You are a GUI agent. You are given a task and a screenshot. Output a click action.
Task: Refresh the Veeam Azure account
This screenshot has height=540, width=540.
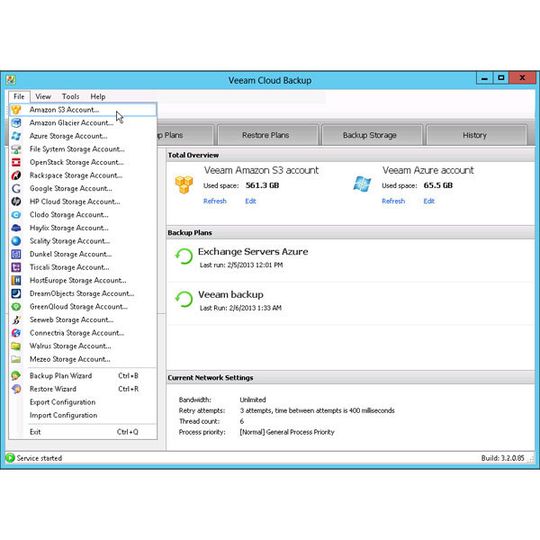pos(393,201)
